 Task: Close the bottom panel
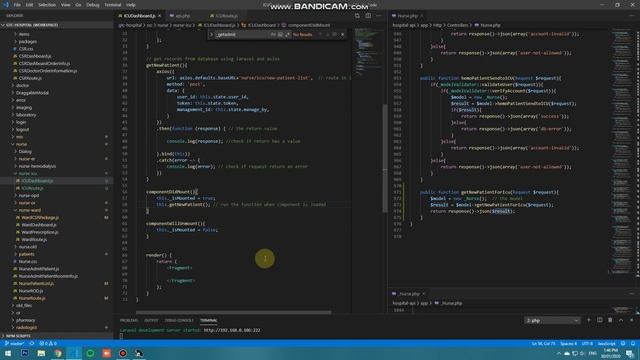(x=631, y=320)
